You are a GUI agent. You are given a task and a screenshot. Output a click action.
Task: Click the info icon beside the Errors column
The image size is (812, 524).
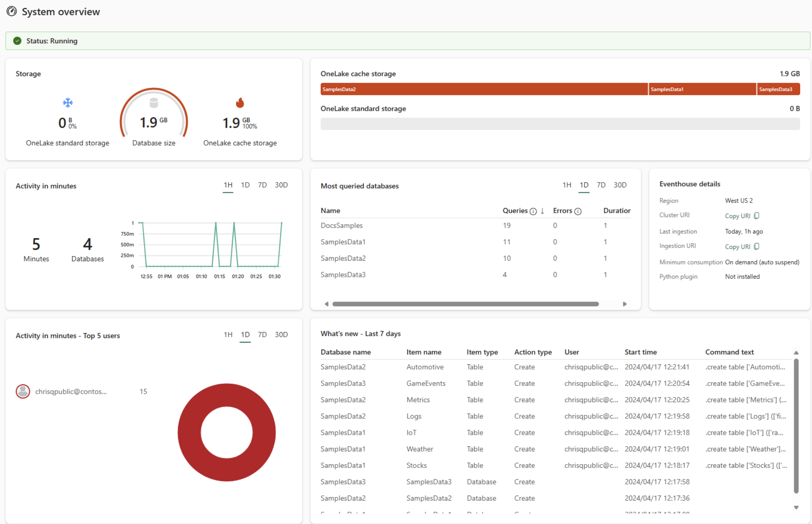[x=579, y=211]
